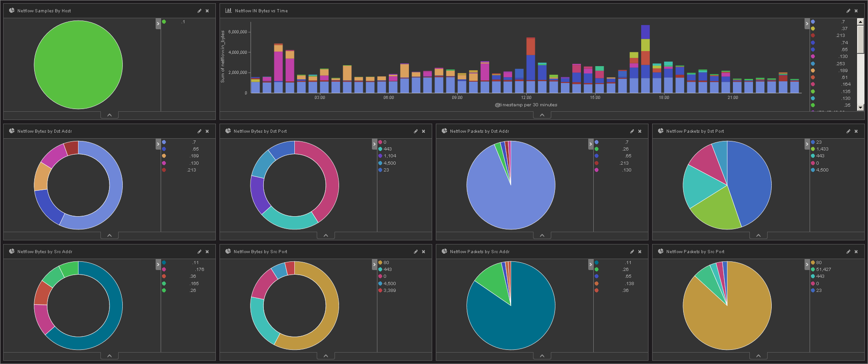Remove the Netflow Bytes by Src Addr panel
Image resolution: width=868 pixels, height=364 pixels.
coord(207,252)
